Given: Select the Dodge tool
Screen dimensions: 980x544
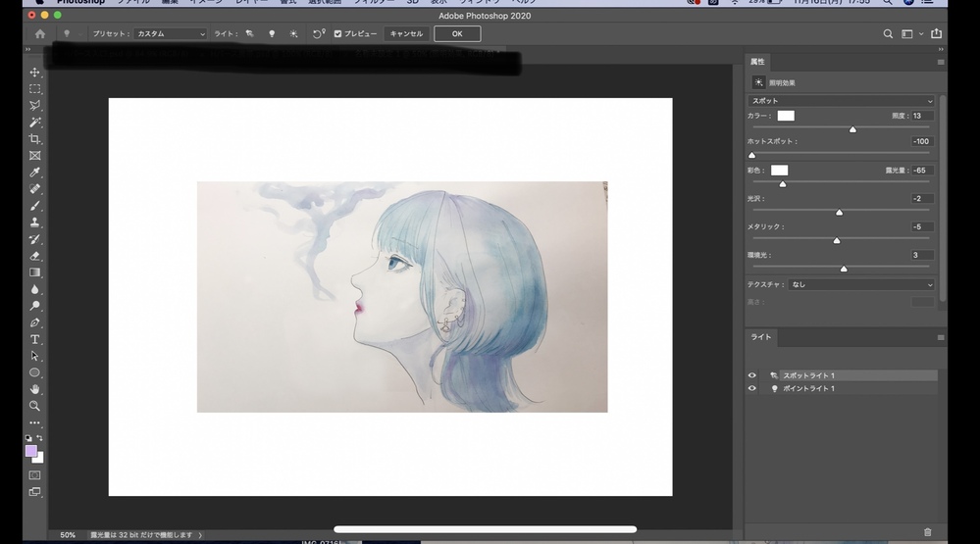Looking at the screenshot, I should click(x=35, y=306).
